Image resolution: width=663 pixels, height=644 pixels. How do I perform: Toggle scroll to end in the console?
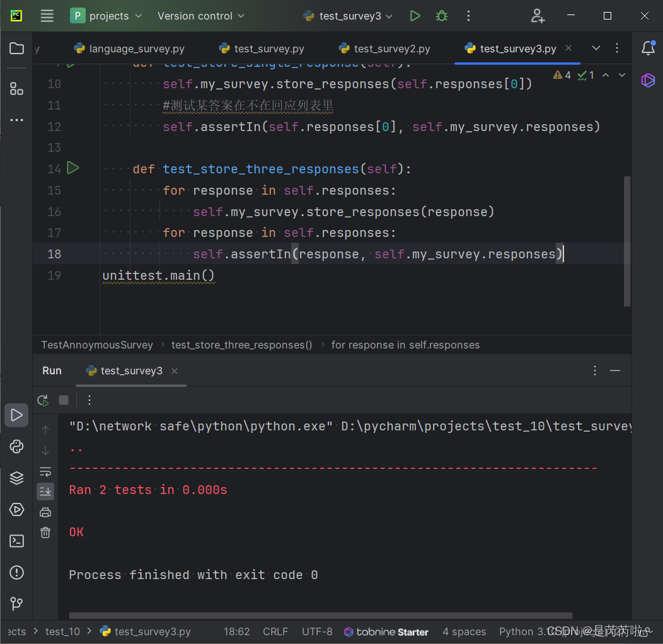click(45, 491)
